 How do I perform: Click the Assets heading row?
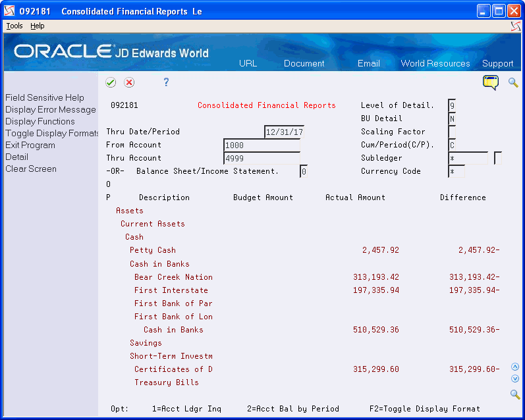tap(303, 211)
